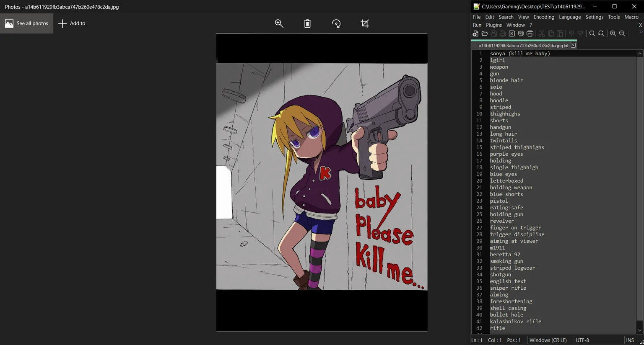
Task: Create a new document in Notepad++
Action: click(x=475, y=33)
